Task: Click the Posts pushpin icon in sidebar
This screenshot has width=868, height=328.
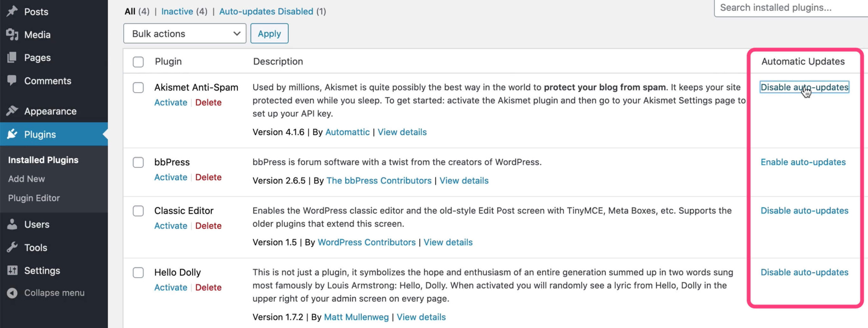Action: [x=12, y=11]
